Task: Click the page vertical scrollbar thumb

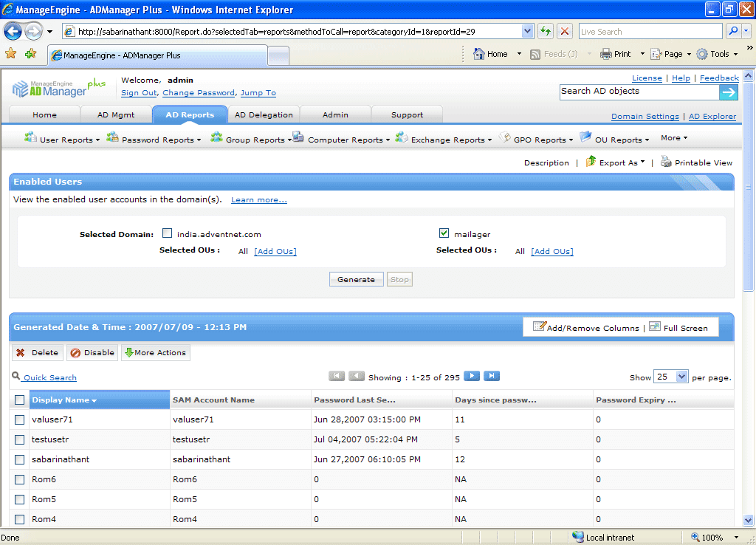Action: (748, 187)
